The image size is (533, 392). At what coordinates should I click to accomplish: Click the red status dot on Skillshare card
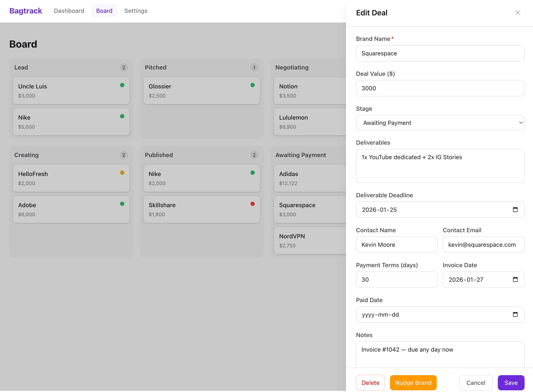pos(253,204)
